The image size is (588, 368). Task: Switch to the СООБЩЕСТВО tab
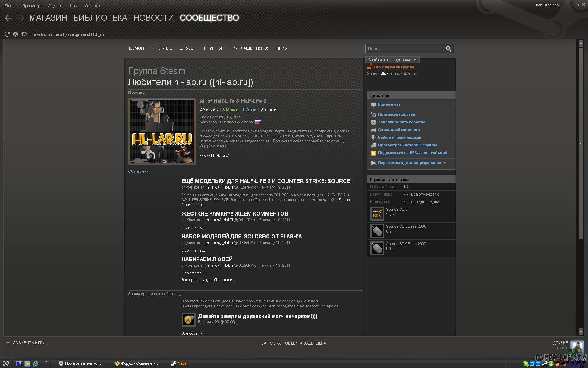tap(209, 18)
